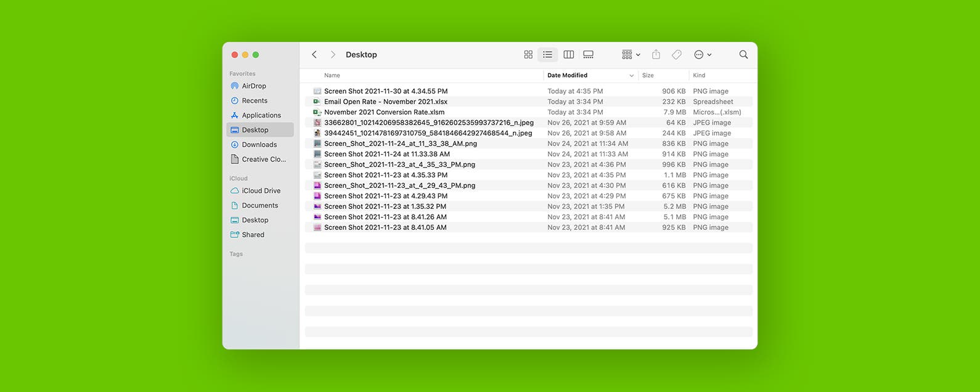Click thumbnail of Screen Shot 8.41.05 AM
980x392 pixels.
[x=317, y=227]
